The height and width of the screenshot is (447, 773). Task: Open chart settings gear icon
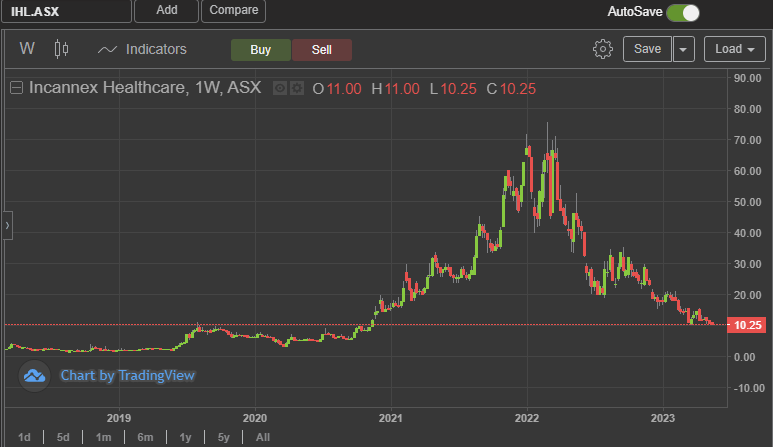click(x=602, y=49)
